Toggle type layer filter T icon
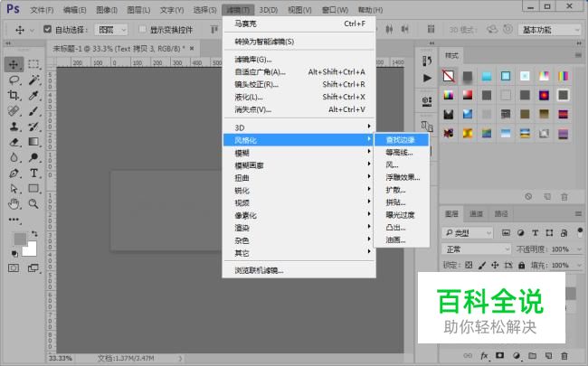 point(536,232)
